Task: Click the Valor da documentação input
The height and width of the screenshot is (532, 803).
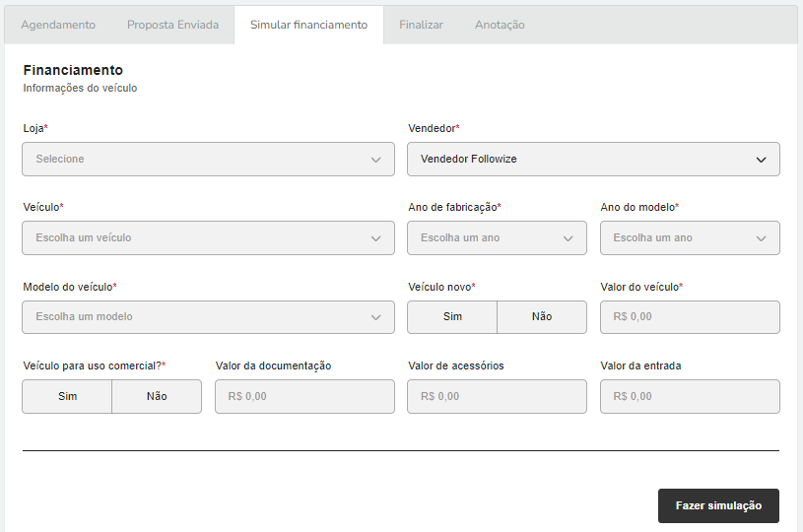Action: pyautogui.click(x=304, y=396)
